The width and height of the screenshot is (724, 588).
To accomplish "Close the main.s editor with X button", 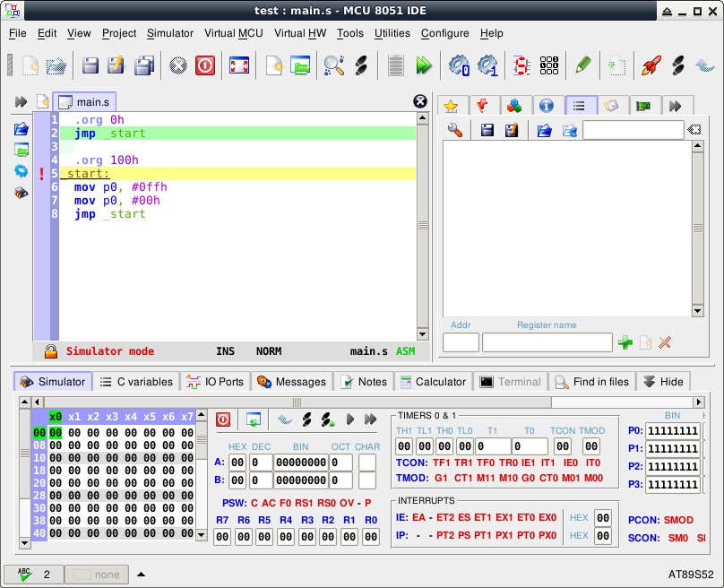I will click(x=419, y=102).
